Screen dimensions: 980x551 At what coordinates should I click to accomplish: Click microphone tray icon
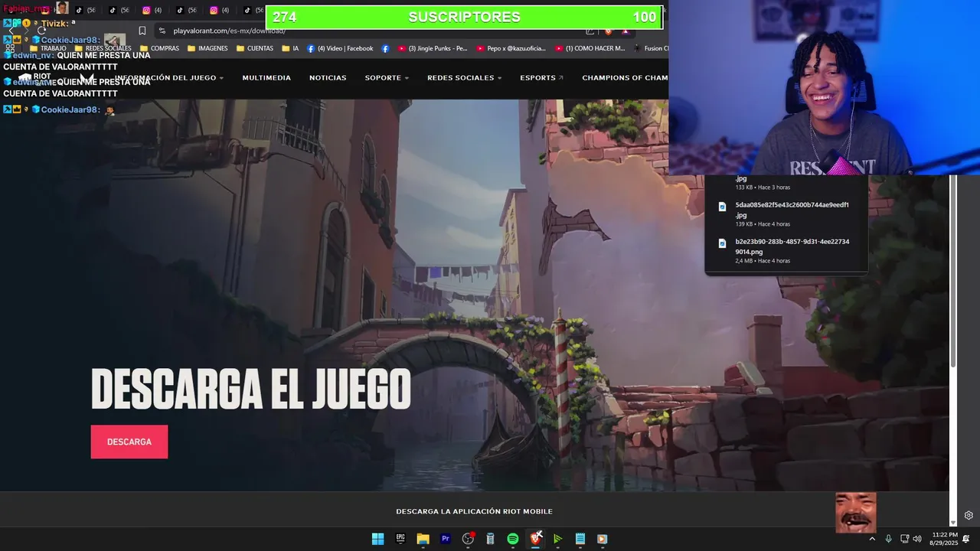888,539
